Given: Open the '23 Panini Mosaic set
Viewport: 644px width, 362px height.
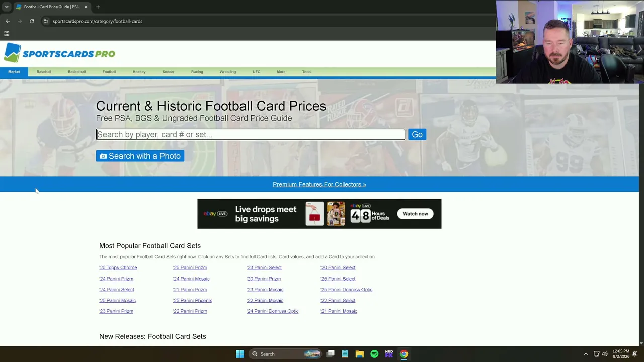Looking at the screenshot, I should click(x=265, y=290).
